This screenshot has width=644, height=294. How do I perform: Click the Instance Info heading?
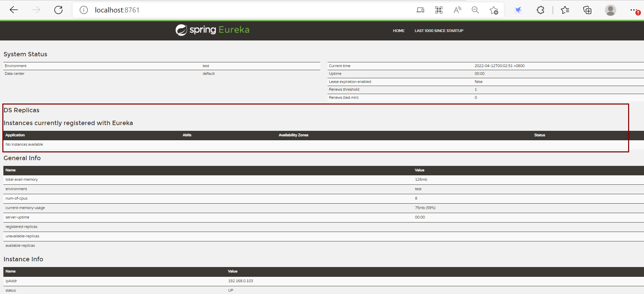[x=23, y=259]
